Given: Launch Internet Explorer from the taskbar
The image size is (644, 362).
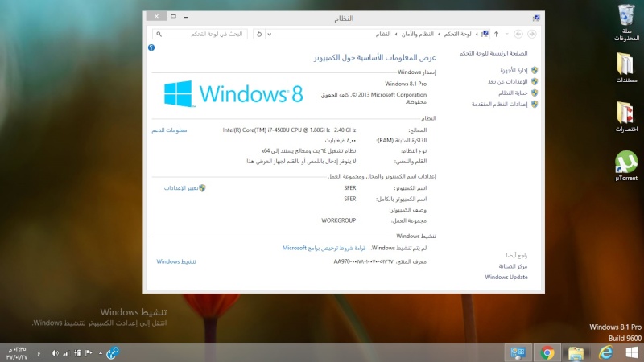Looking at the screenshot, I should (606, 352).
